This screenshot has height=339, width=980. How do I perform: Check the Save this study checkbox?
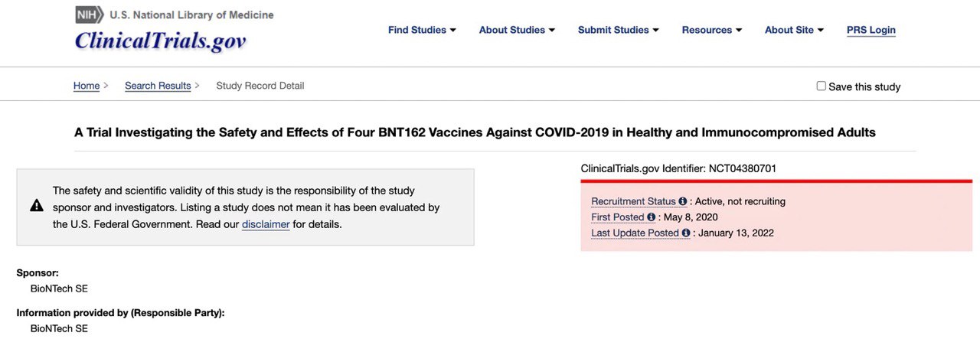click(822, 86)
